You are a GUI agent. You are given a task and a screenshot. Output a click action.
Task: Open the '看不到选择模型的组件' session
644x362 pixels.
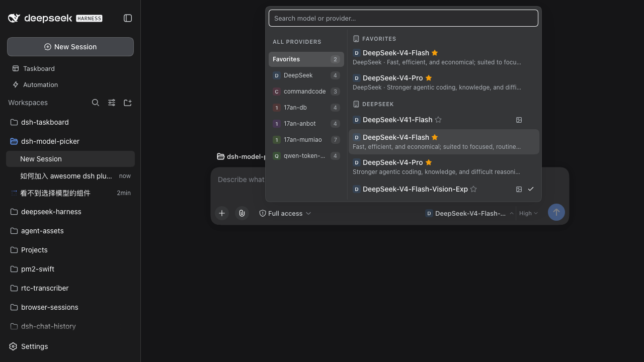[x=70, y=193]
